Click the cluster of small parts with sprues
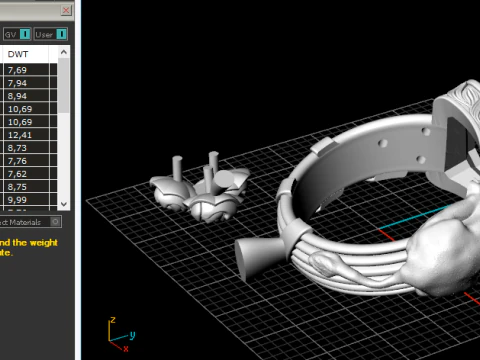 pos(200,188)
